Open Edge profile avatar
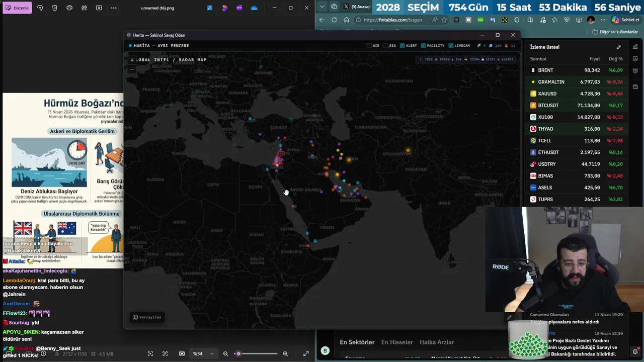This screenshot has width=644, height=362. click(591, 20)
